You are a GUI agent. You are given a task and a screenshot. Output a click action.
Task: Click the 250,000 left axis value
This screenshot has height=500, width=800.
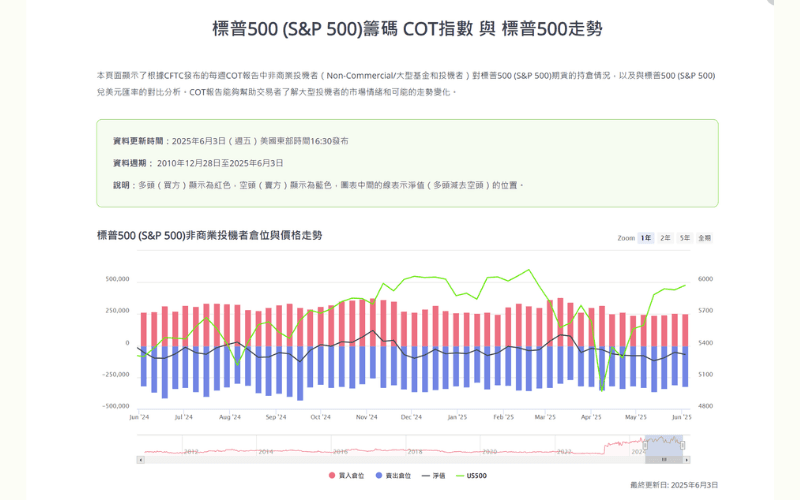pyautogui.click(x=117, y=311)
